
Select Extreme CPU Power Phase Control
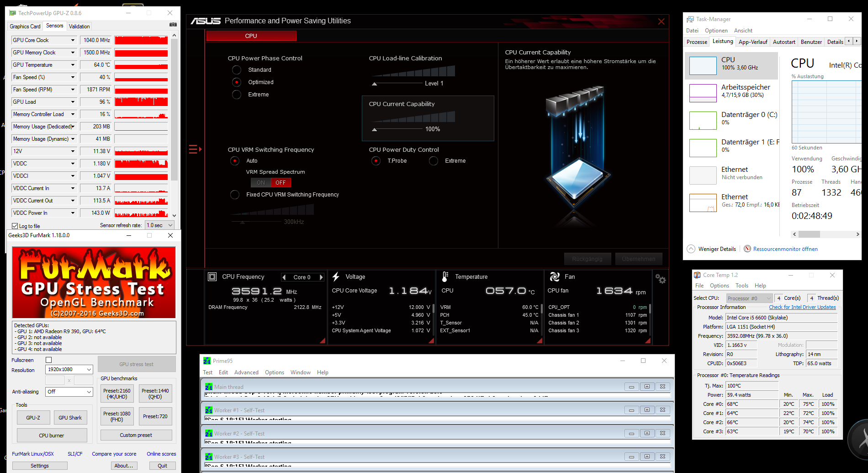[237, 95]
